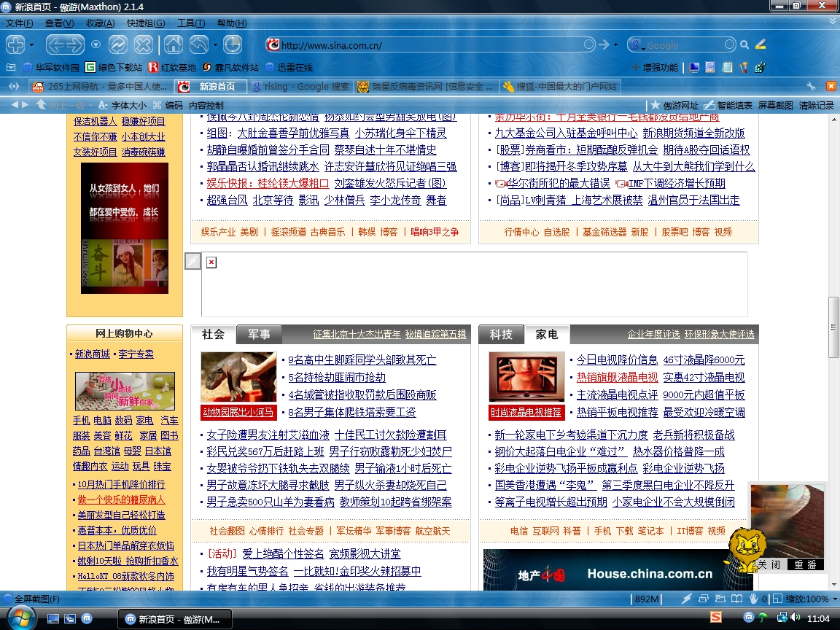840x630 pixels.
Task: Click the Sogou S icon in tray
Action: tap(716, 617)
